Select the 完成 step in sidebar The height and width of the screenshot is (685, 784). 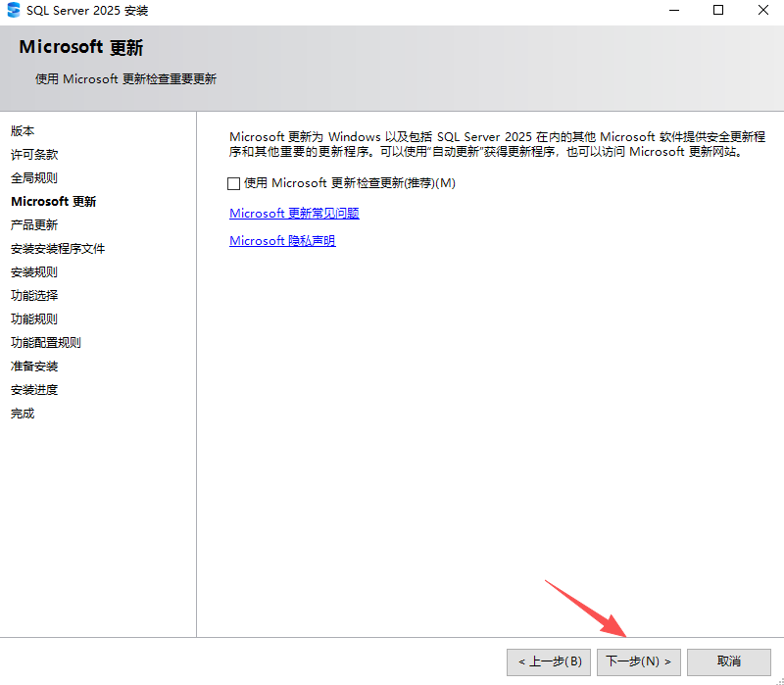(x=22, y=413)
